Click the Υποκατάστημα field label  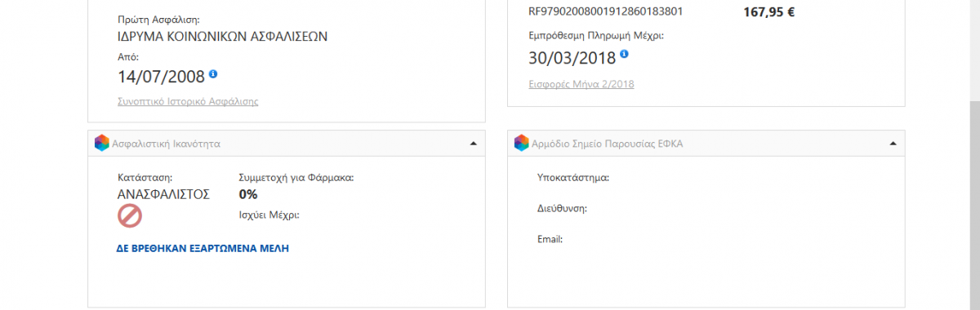coord(574,177)
